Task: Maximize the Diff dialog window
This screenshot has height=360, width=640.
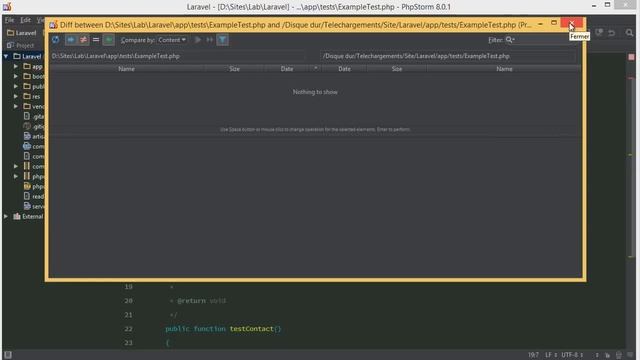Action: coord(554,23)
